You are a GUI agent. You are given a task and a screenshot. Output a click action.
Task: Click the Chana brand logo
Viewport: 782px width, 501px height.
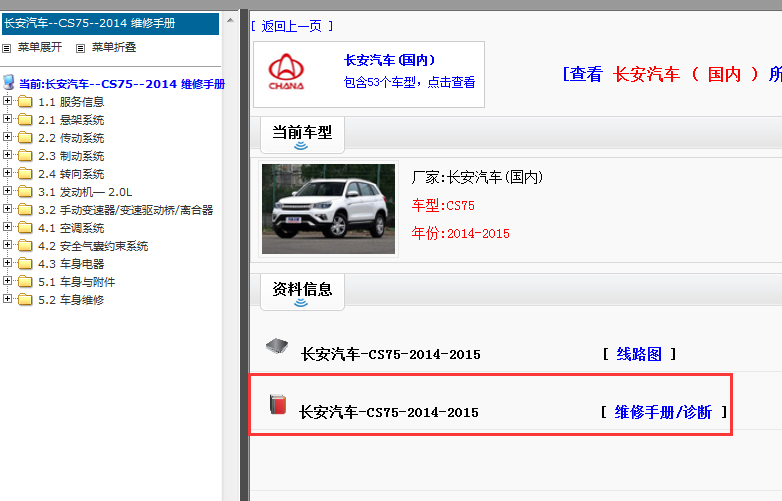[286, 71]
